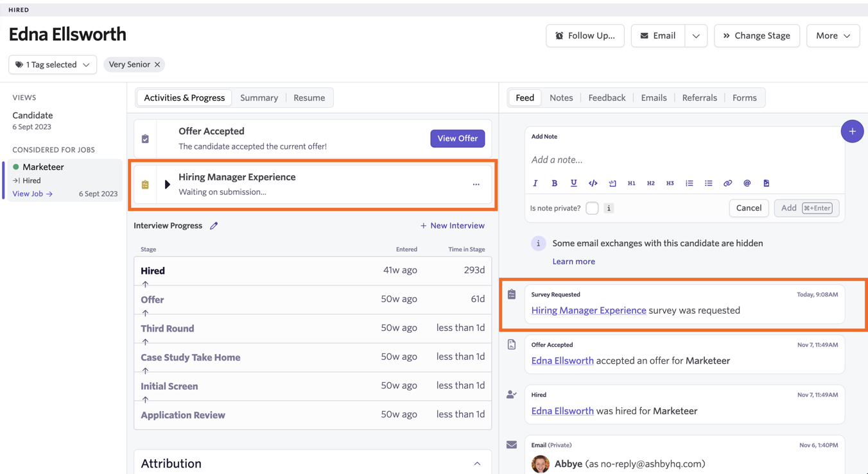Select the Feed tab
This screenshot has height=474, width=868.
(525, 98)
